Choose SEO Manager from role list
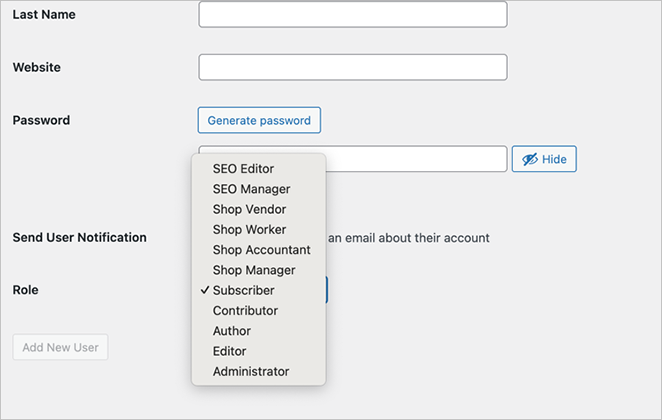This screenshot has width=662, height=420. click(251, 189)
